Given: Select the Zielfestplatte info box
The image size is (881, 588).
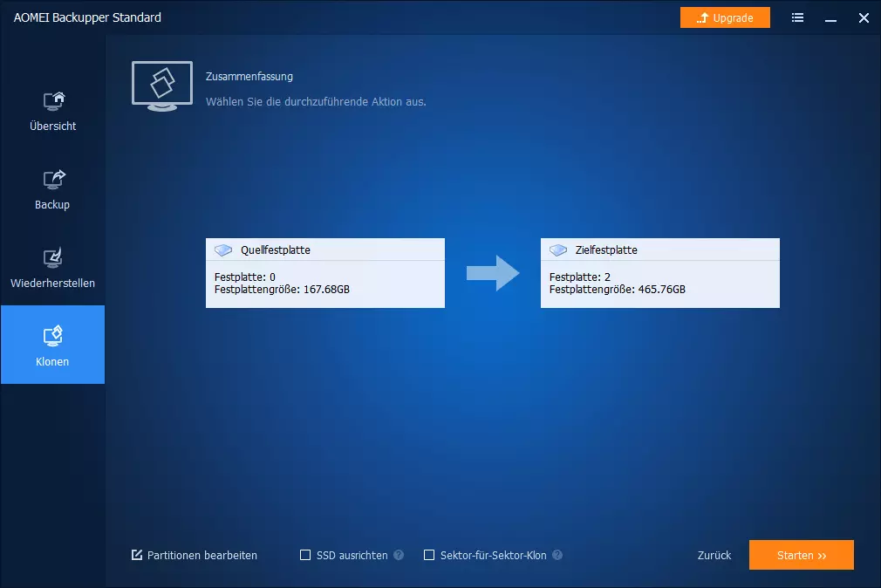Looking at the screenshot, I should [660, 273].
